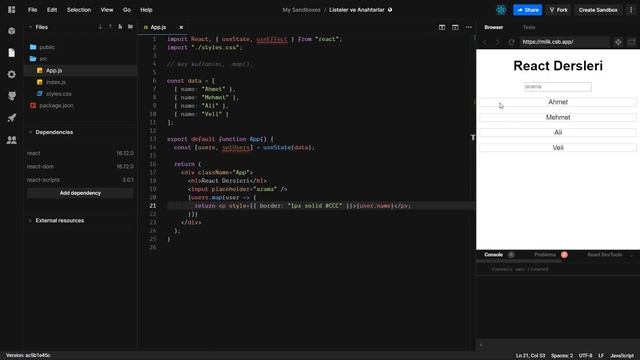Click the red Problems count badge
Viewport: 640px width, 360px height.
pos(564,255)
